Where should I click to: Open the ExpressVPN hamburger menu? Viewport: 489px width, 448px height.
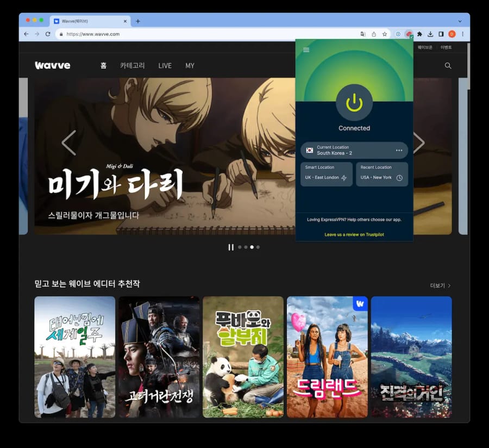click(x=306, y=50)
